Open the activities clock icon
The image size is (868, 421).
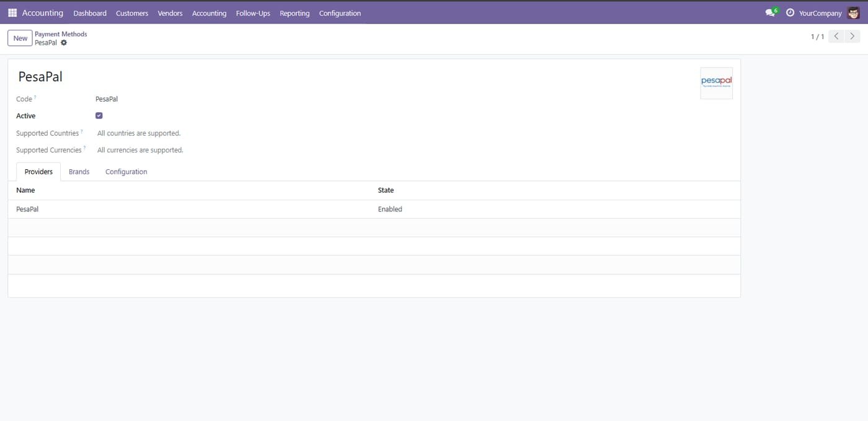pos(790,12)
